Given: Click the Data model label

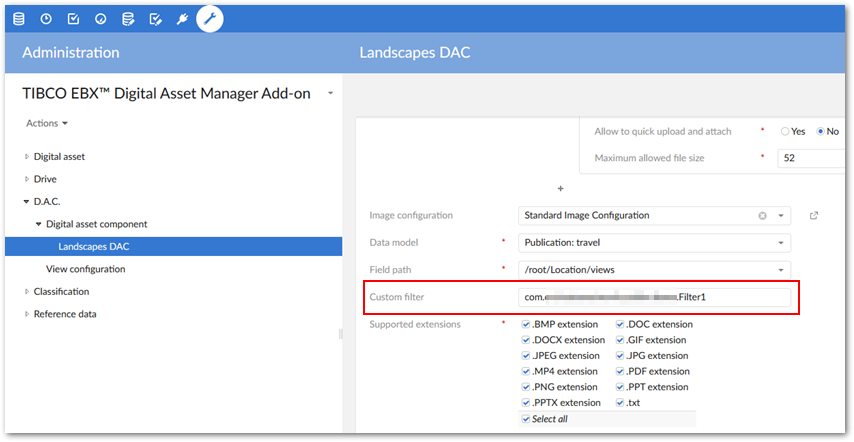Looking at the screenshot, I should tap(394, 243).
